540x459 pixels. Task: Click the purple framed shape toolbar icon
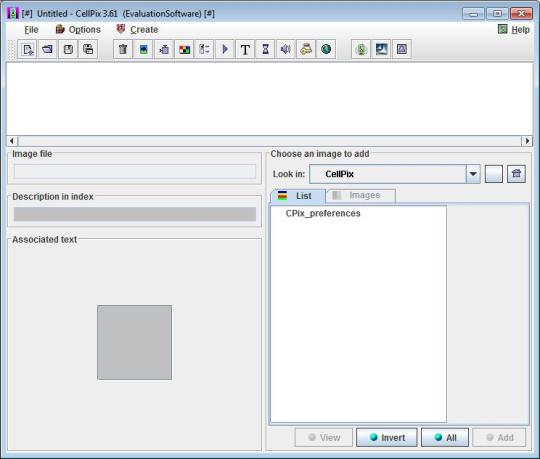click(402, 49)
